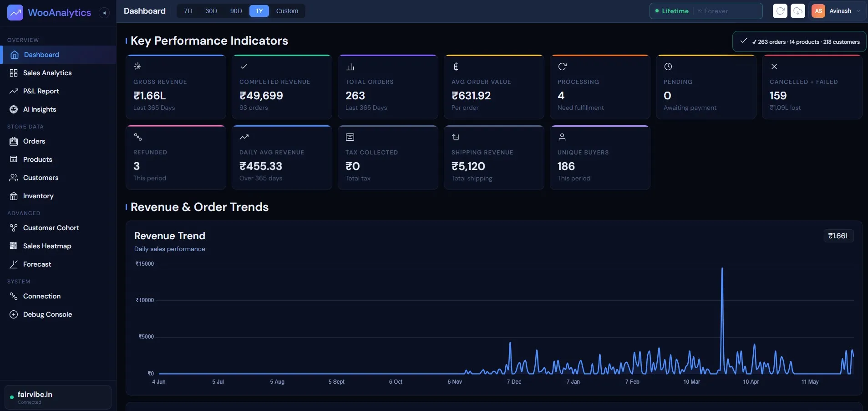Click the 'Need fulfillment' text
The width and height of the screenshot is (868, 411).
[x=580, y=108]
